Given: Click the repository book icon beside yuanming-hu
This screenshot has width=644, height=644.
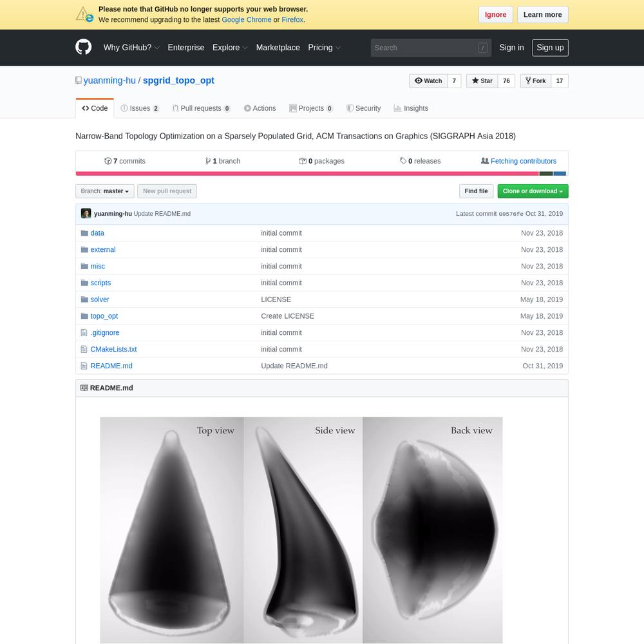Looking at the screenshot, I should [x=79, y=80].
